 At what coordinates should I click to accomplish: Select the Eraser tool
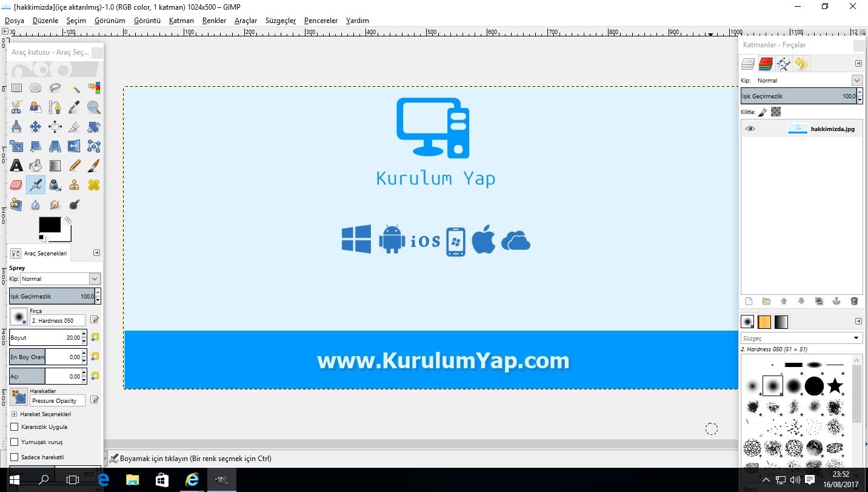tap(16, 185)
